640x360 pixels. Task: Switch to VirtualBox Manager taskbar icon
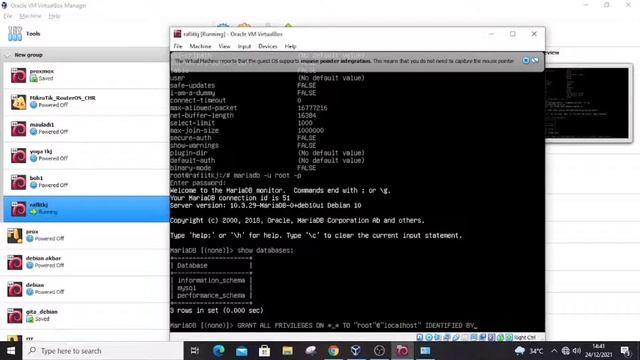click(x=356, y=351)
